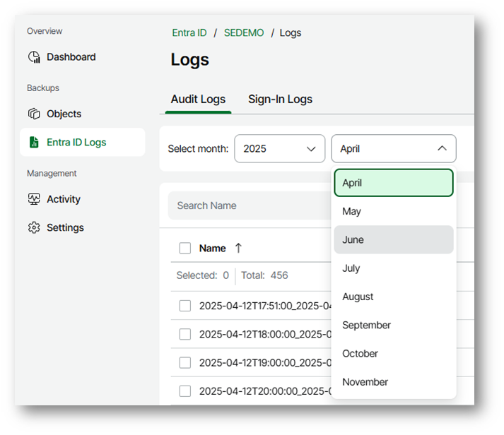Toggle the select-all checkbox in Name header
504x435 pixels.
[185, 248]
